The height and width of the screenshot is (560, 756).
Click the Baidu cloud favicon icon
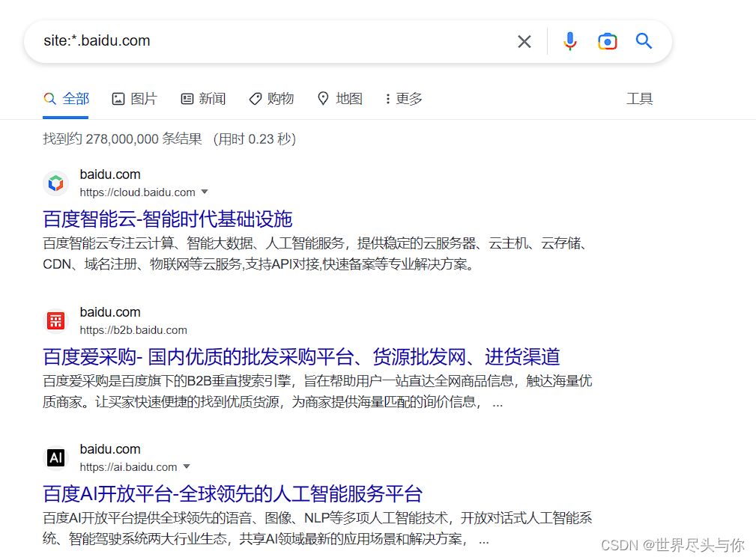(x=56, y=183)
